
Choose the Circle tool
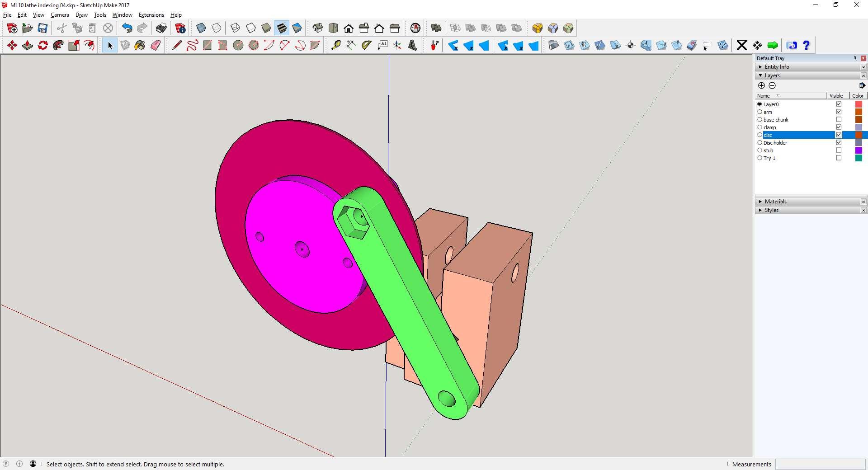[x=238, y=45]
